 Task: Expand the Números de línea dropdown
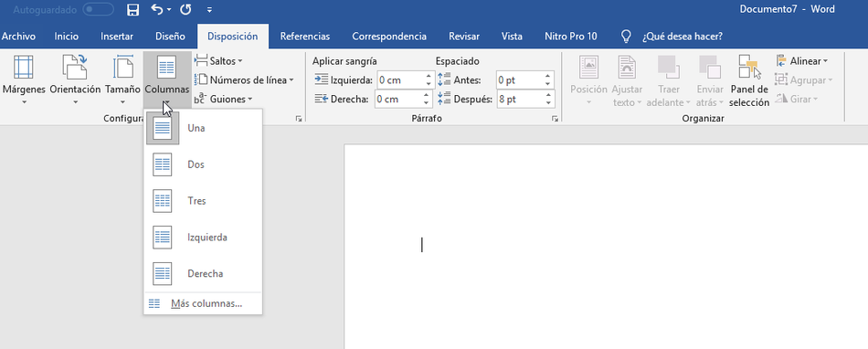pyautogui.click(x=244, y=79)
